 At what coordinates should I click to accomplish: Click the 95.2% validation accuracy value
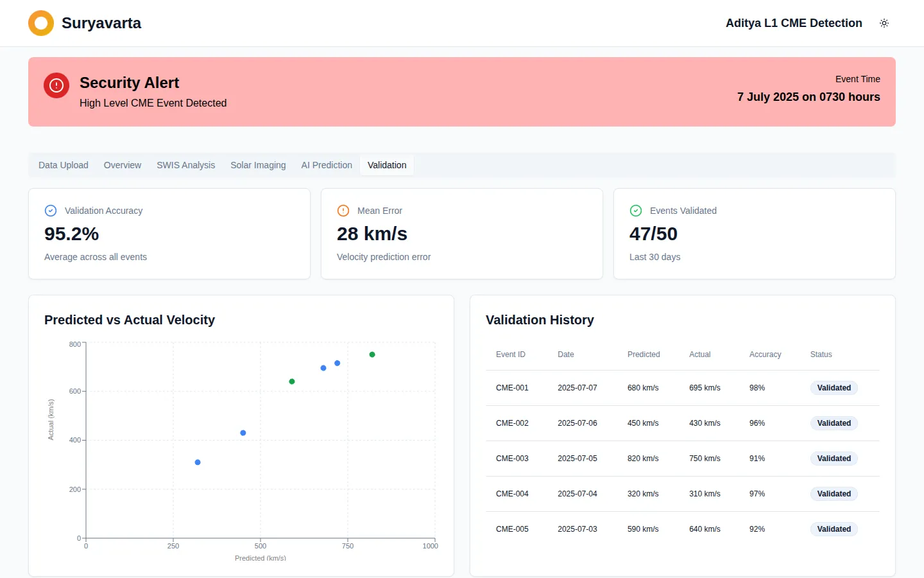click(71, 234)
